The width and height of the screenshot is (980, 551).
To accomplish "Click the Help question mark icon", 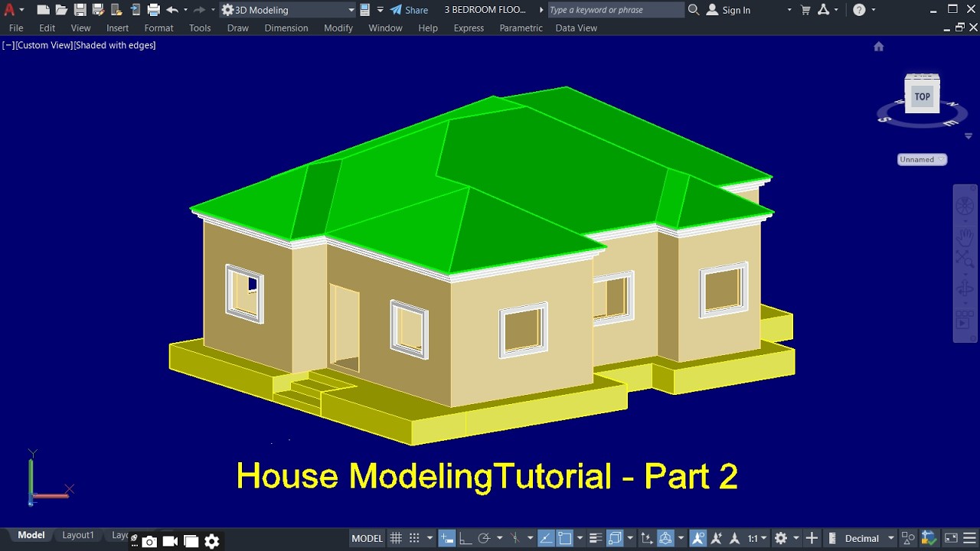I will coord(859,10).
